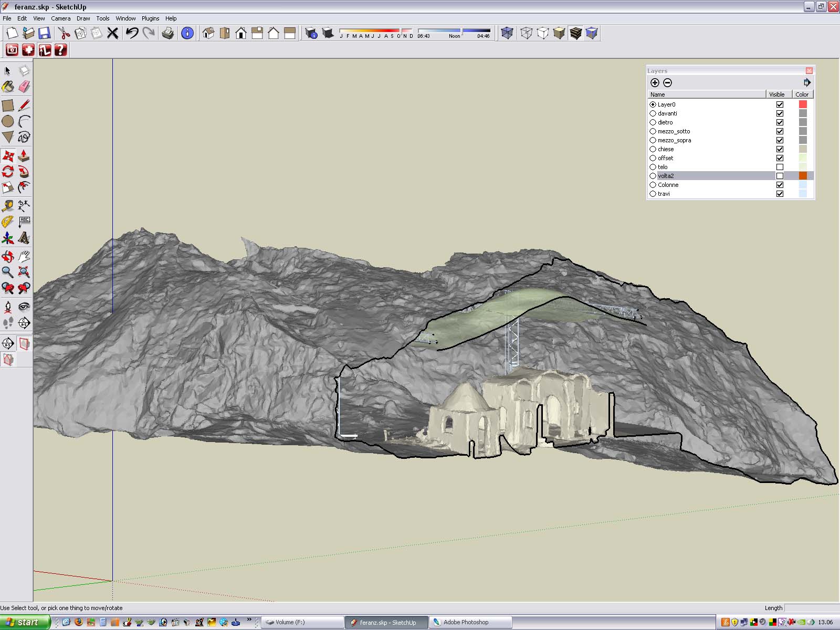Click the Windows Start button
The image size is (840, 630).
pos(25,622)
